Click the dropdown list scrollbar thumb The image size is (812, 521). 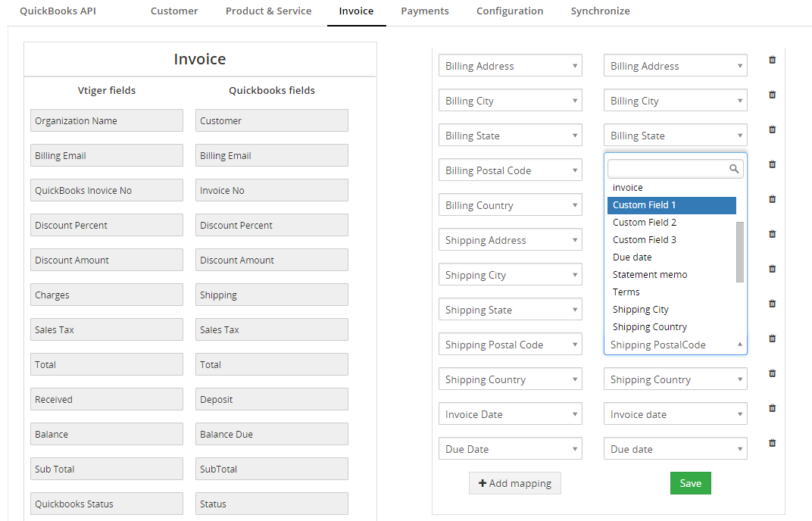tap(740, 252)
